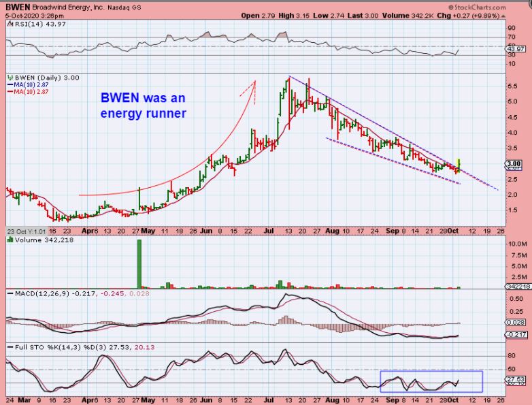This screenshot has width=532, height=405.
Task: Click the 27.53 value tag on stochastic axis
Action: point(516,379)
